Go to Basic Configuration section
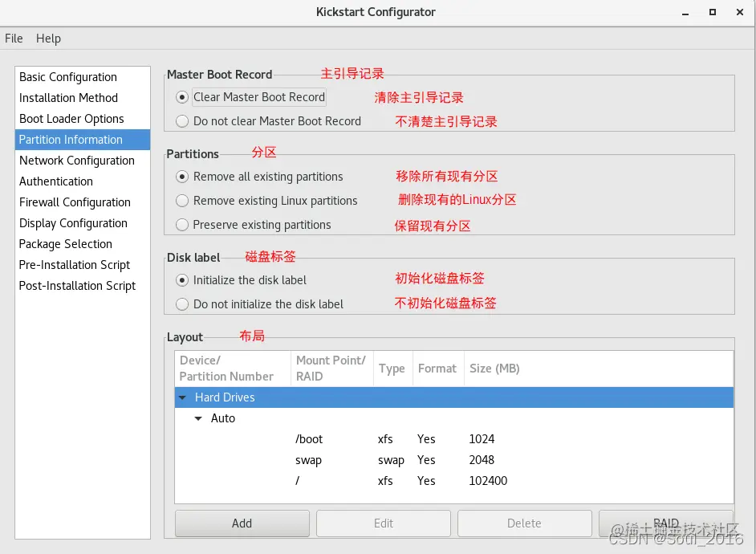Screen dimensions: 756x554 click(x=83, y=77)
